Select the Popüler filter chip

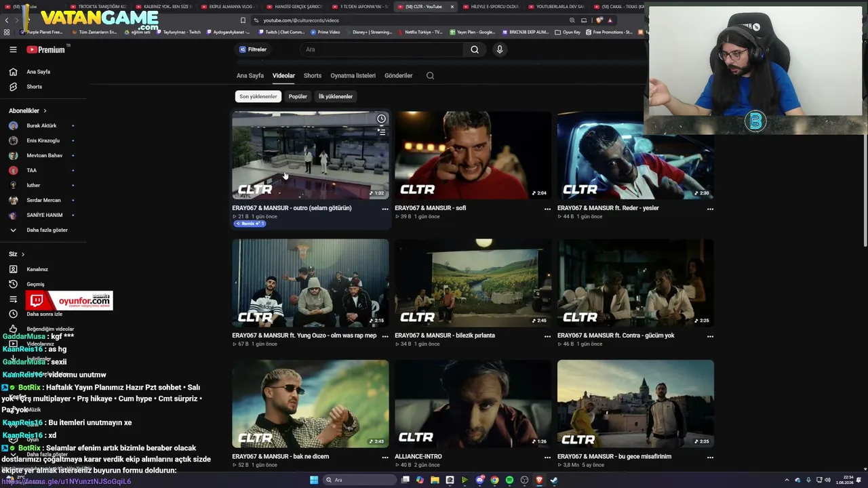(298, 96)
